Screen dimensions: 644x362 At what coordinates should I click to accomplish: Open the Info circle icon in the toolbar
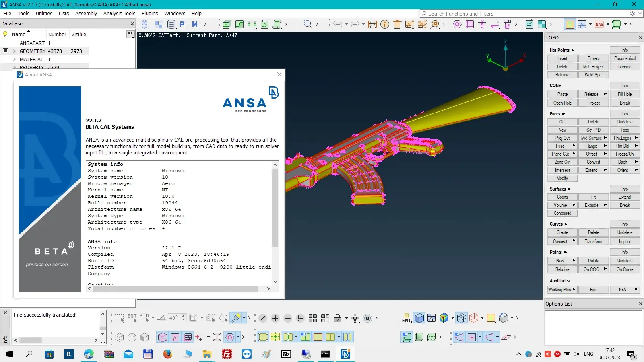(385, 24)
